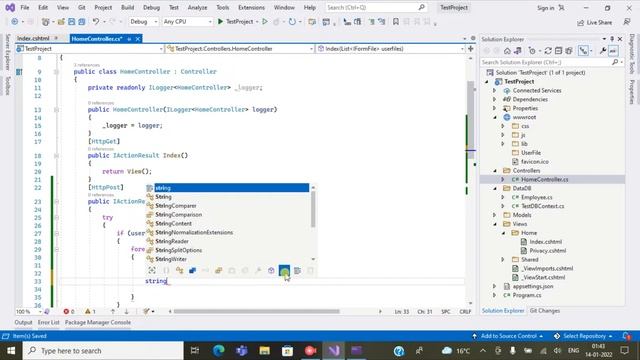Click the Sync/refresh icon in Solution Explorer

(x=548, y=51)
